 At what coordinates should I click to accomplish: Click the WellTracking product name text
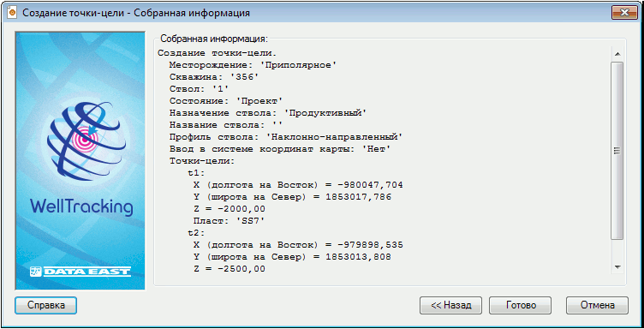click(x=81, y=207)
